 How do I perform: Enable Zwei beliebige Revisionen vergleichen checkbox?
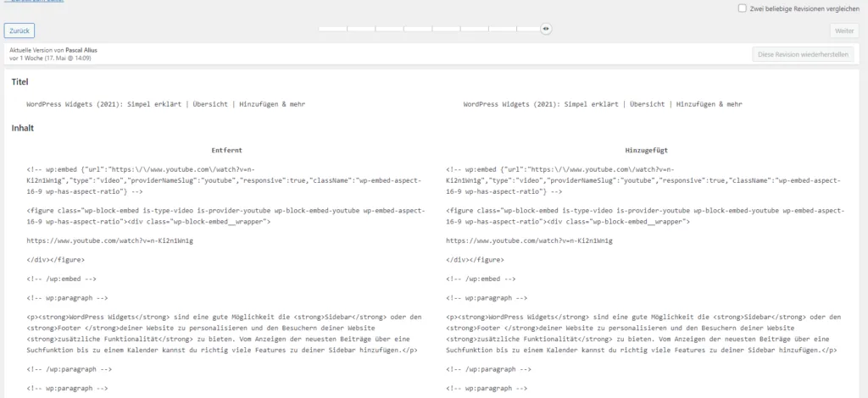[743, 8]
